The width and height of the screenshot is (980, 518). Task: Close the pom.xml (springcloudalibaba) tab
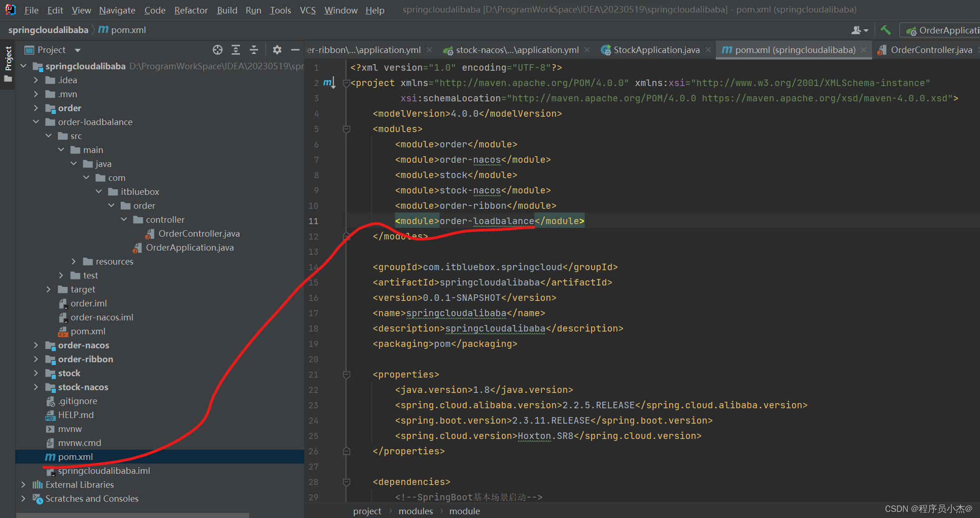[864, 50]
